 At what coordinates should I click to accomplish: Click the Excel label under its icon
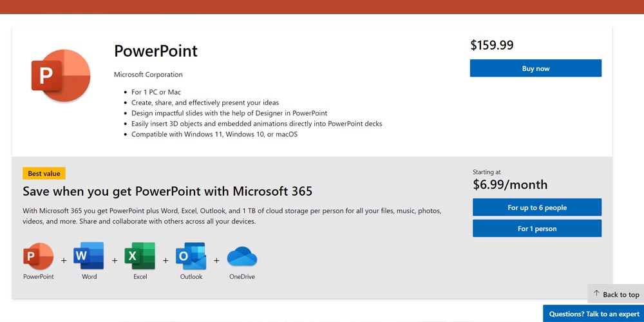[x=140, y=277]
